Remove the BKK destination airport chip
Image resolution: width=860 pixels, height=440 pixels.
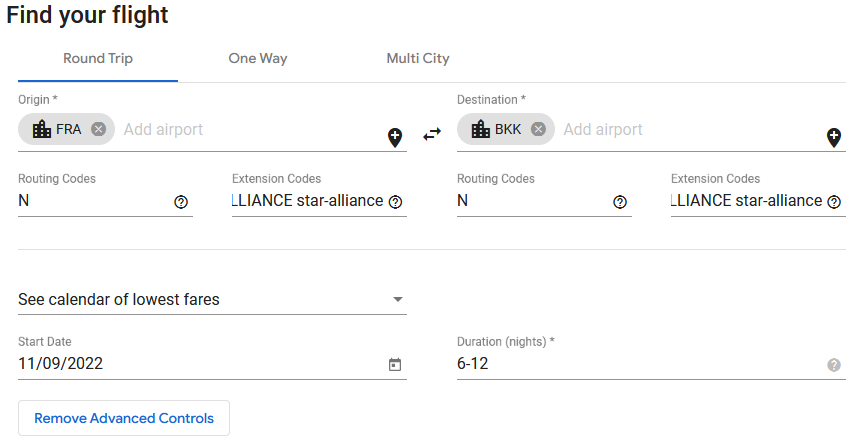pos(538,129)
